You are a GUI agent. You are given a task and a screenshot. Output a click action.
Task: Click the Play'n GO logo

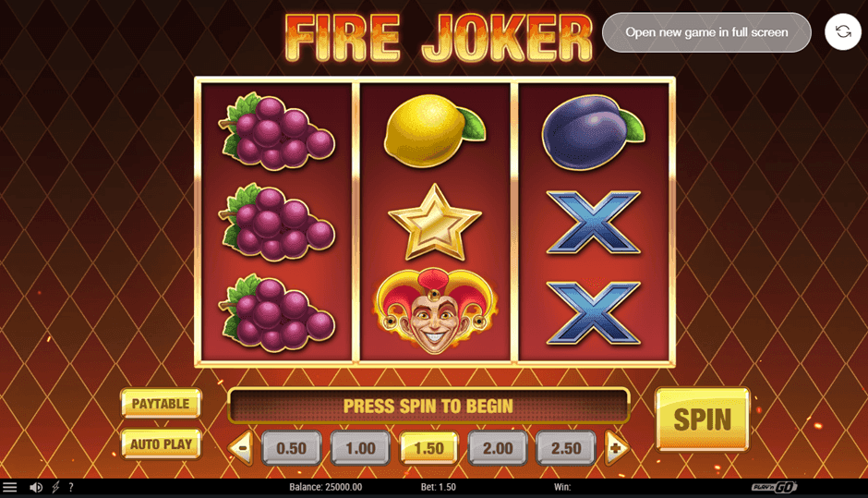point(774,487)
